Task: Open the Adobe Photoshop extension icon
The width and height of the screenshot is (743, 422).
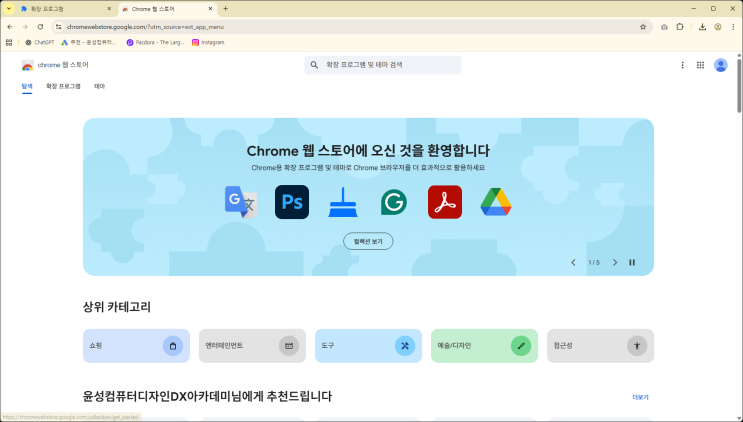Action: point(292,202)
